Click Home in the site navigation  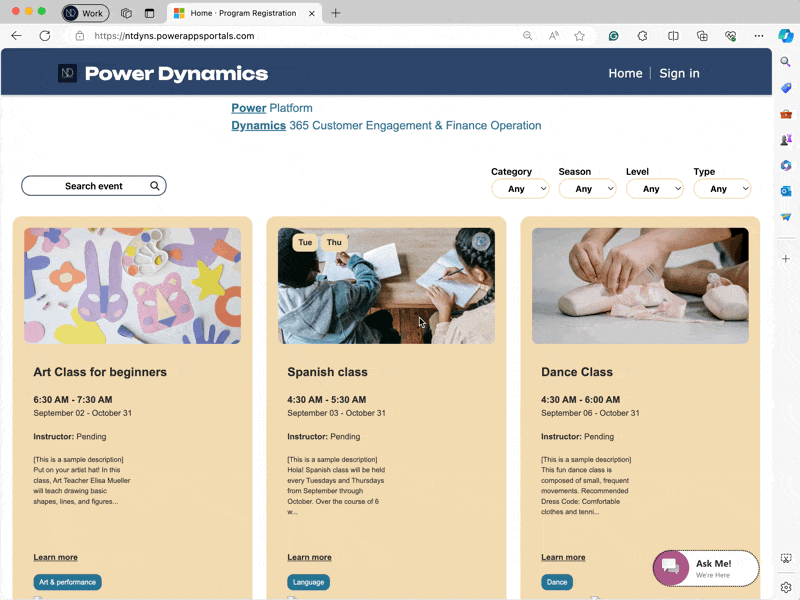[625, 73]
